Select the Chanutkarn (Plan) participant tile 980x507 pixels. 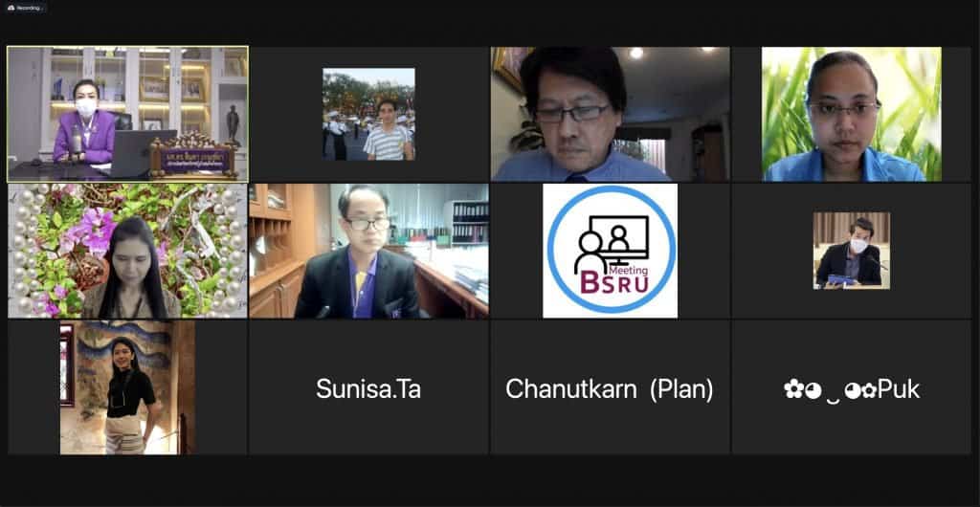point(610,387)
